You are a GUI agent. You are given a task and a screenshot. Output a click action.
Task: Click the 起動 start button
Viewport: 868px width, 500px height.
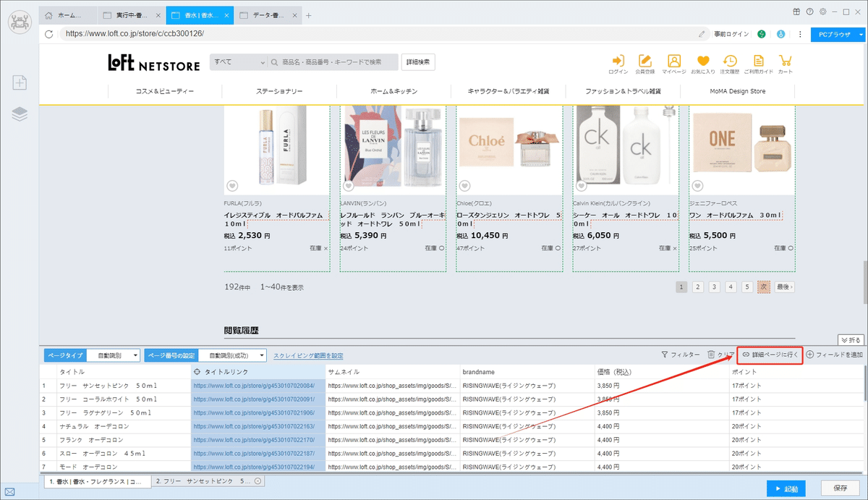point(786,489)
